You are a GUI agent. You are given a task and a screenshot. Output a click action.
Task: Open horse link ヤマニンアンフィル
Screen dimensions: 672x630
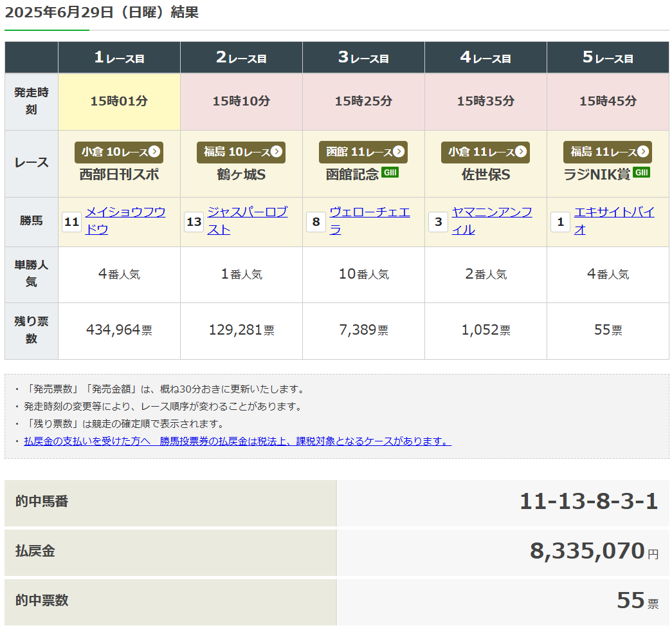point(491,221)
